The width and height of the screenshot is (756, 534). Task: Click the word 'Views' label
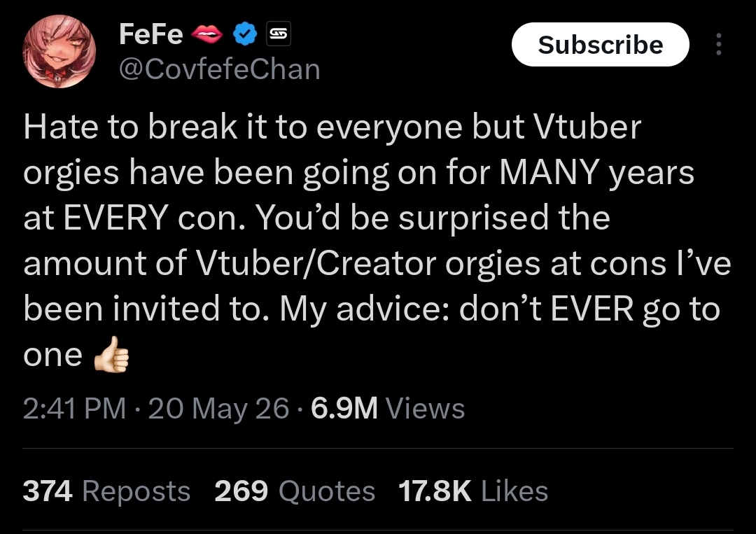click(426, 408)
